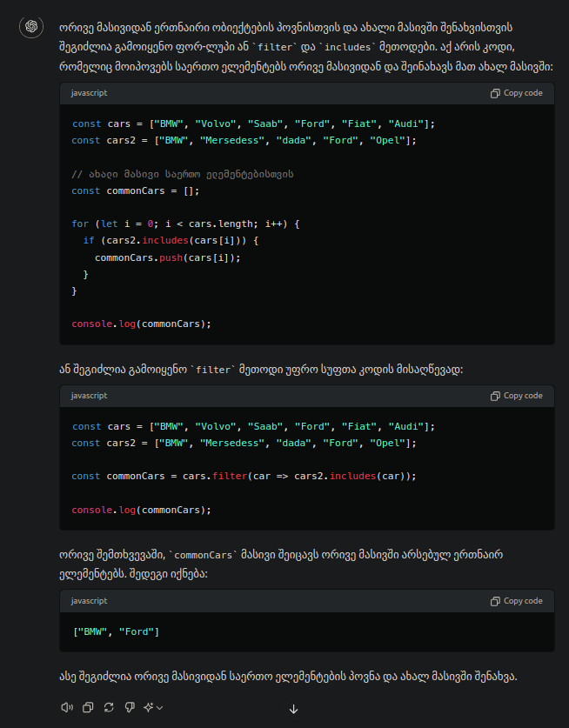Image resolution: width=569 pixels, height=728 pixels.
Task: Click the line 'commonCars.push(cars[i]);'
Action: [x=168, y=257]
